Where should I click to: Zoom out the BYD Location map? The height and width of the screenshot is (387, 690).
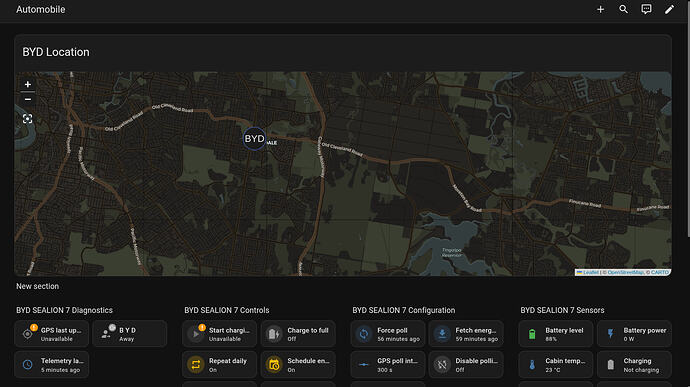28,100
